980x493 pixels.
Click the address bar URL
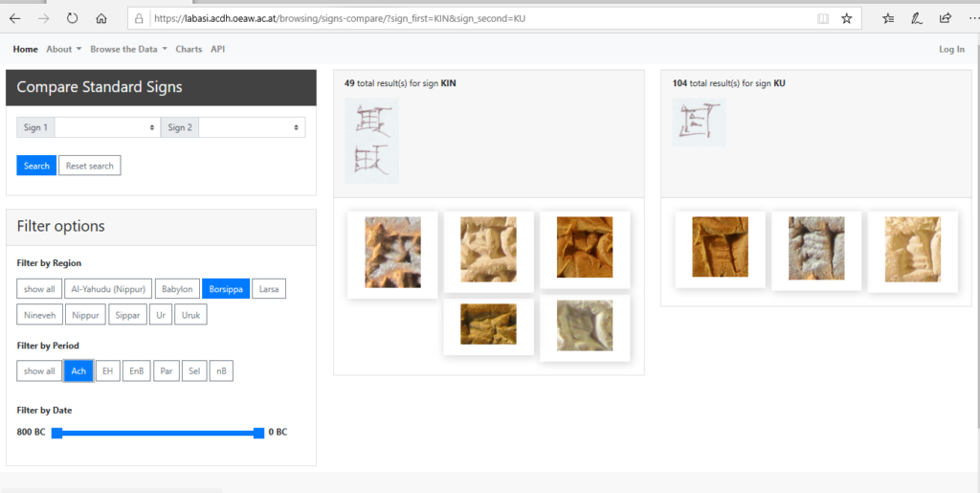[x=340, y=19]
